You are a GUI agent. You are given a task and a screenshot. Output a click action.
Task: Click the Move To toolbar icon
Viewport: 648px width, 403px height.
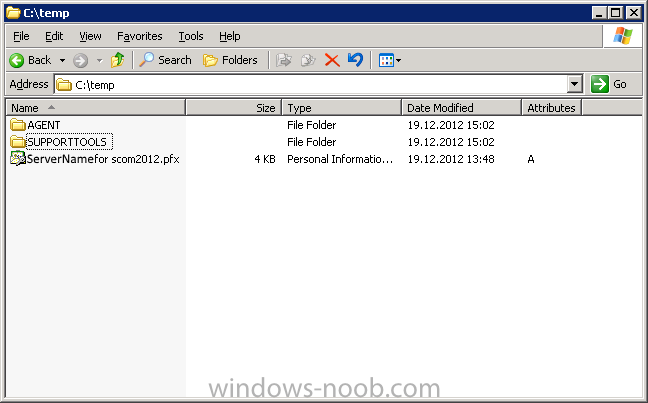click(x=284, y=60)
